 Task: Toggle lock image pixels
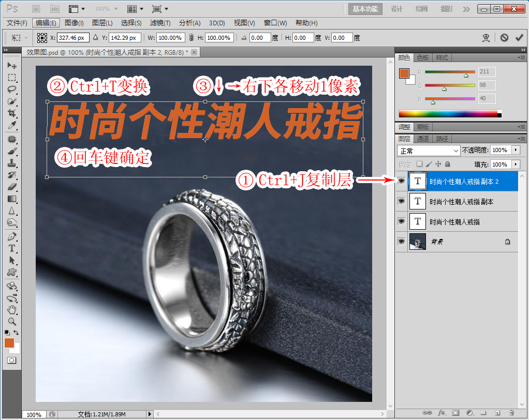click(429, 164)
